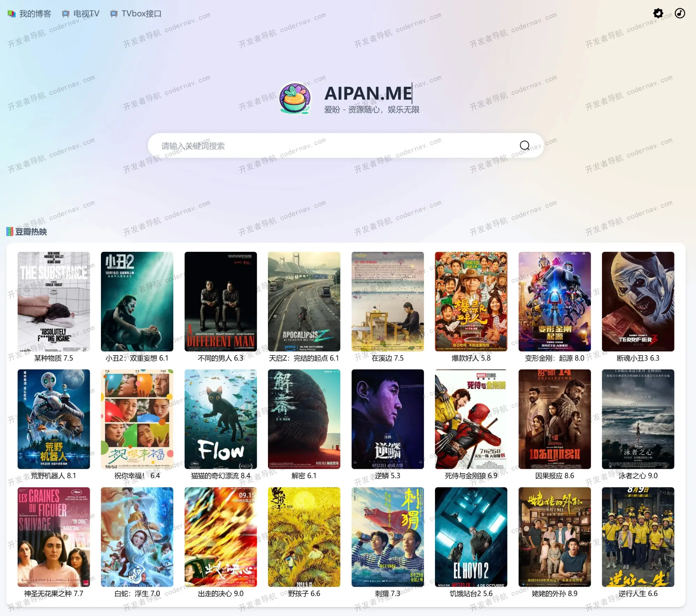
Task: Click the magnifier search icon
Action: point(524,145)
